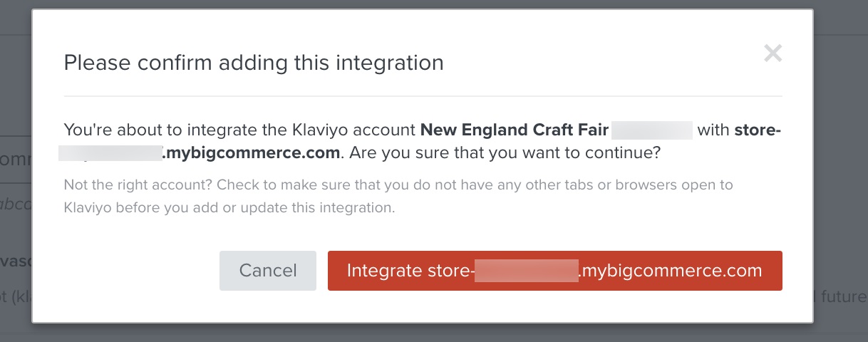This screenshot has height=342, width=868.
Task: Click the horizontal divider below the dialog title
Action: click(423, 96)
